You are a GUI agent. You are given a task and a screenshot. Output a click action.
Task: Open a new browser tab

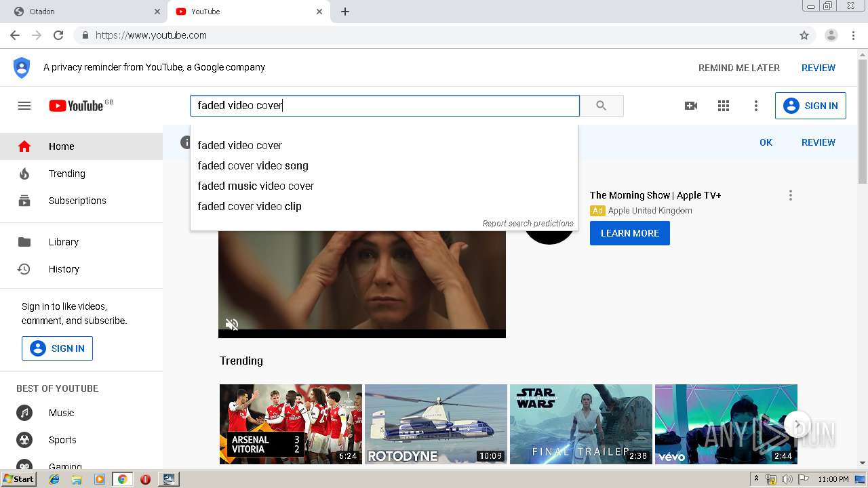click(345, 12)
